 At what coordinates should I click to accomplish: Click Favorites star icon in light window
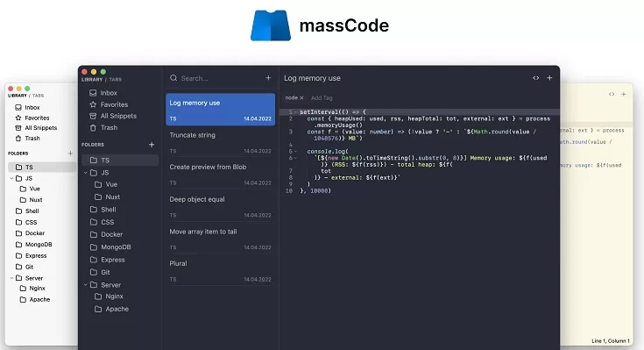coord(18,118)
